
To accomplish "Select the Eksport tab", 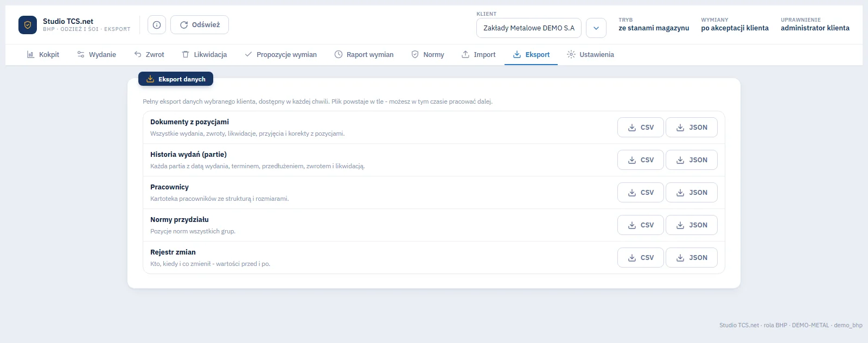I will (531, 55).
